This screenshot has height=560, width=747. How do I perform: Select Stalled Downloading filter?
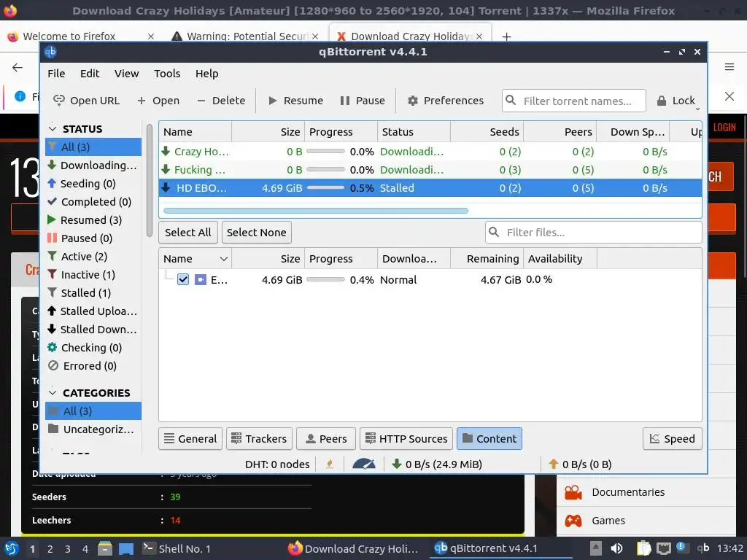pyautogui.click(x=93, y=329)
